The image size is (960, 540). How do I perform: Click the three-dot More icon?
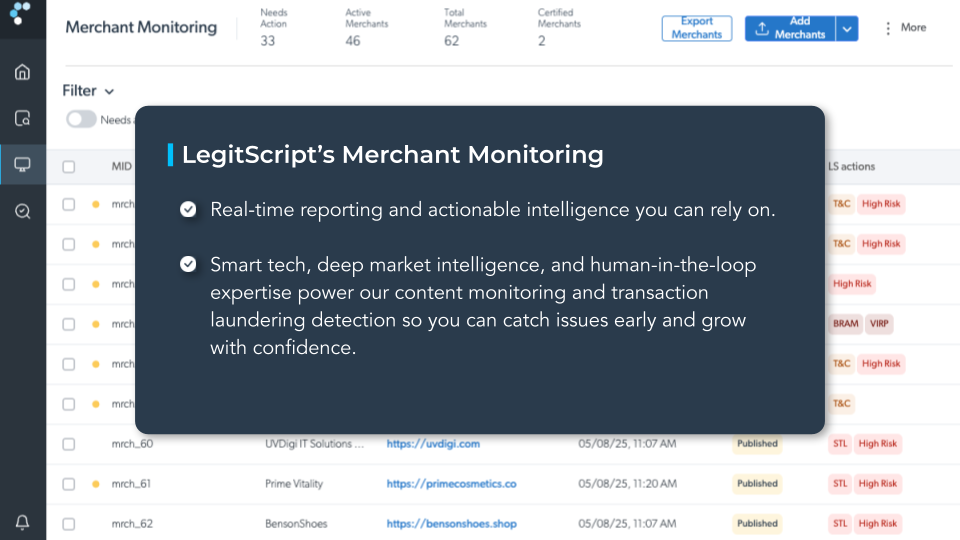coord(888,28)
